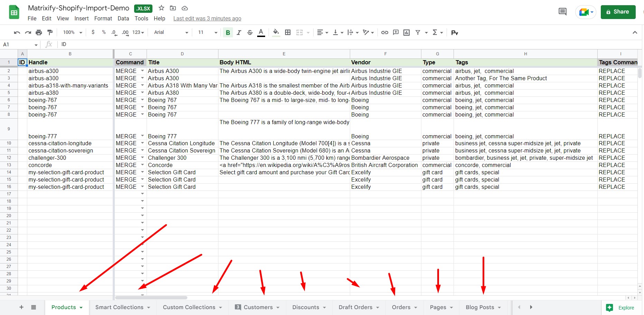Click the Share button
This screenshot has height=315, width=644.
(618, 12)
